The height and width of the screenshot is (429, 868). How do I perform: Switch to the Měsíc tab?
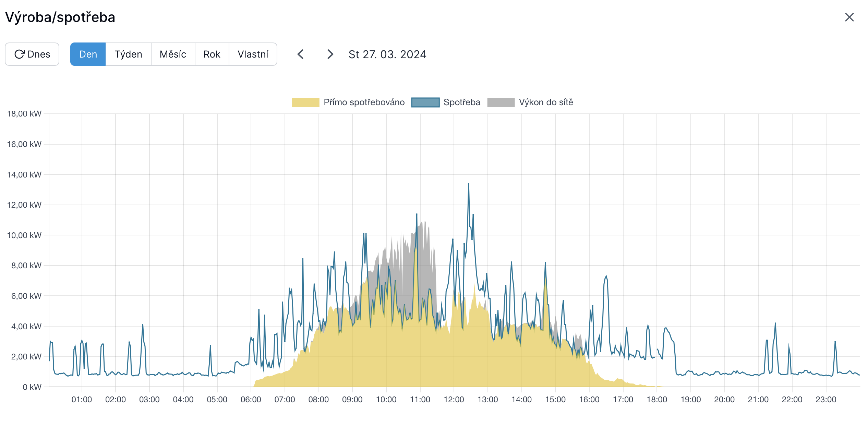[x=173, y=54]
